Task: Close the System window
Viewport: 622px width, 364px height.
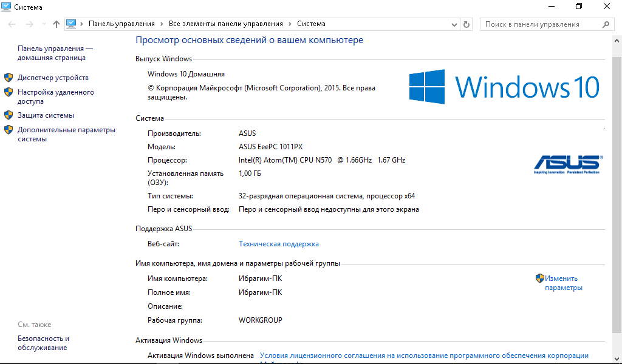Action: 607,6
